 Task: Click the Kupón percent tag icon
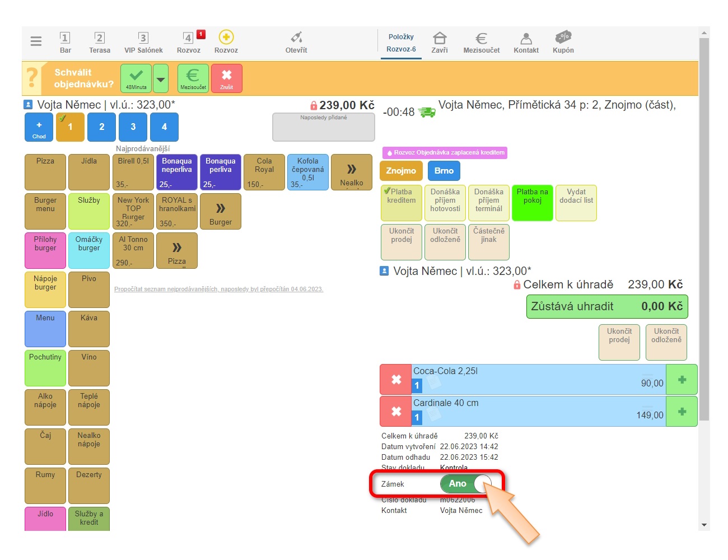563,38
